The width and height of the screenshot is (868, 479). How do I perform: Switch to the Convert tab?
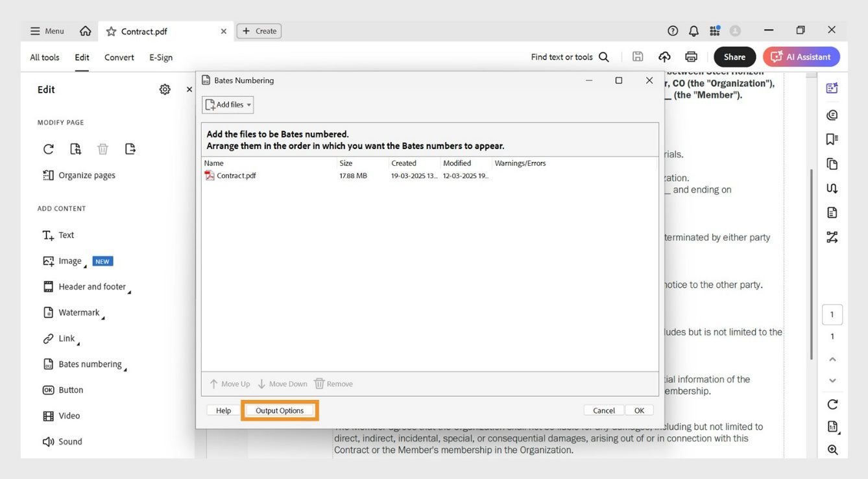[x=119, y=57]
